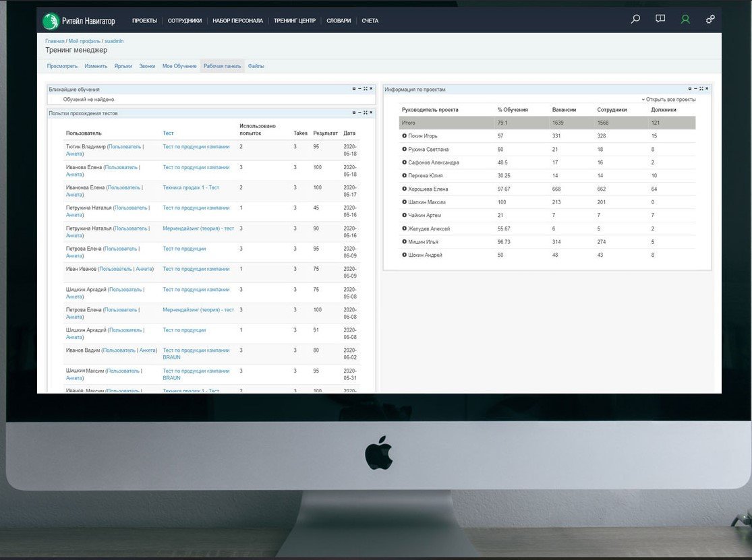The image size is (752, 560).
Task: Open Тест по продукции компании BRAUN for Иванов Вадим
Action: click(196, 354)
